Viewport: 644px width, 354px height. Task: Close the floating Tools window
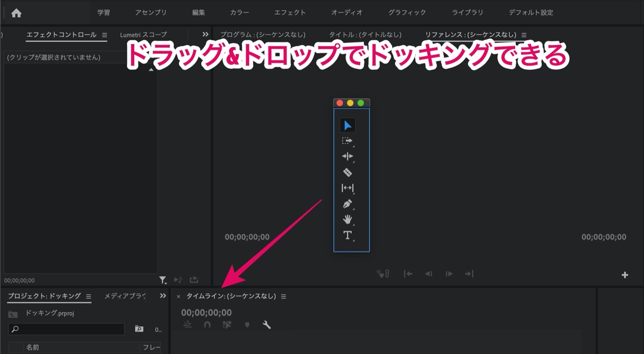(340, 103)
